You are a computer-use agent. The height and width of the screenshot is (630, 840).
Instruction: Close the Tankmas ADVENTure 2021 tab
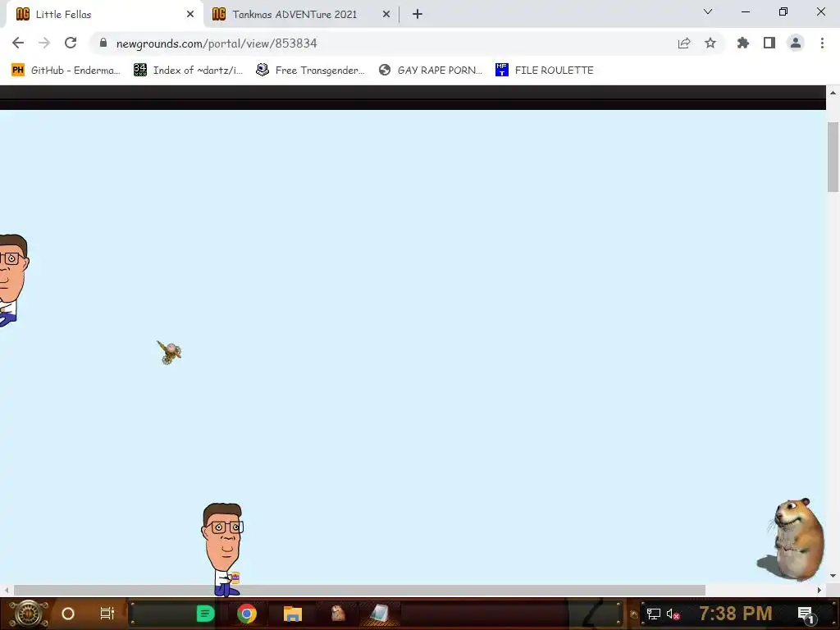pyautogui.click(x=386, y=15)
